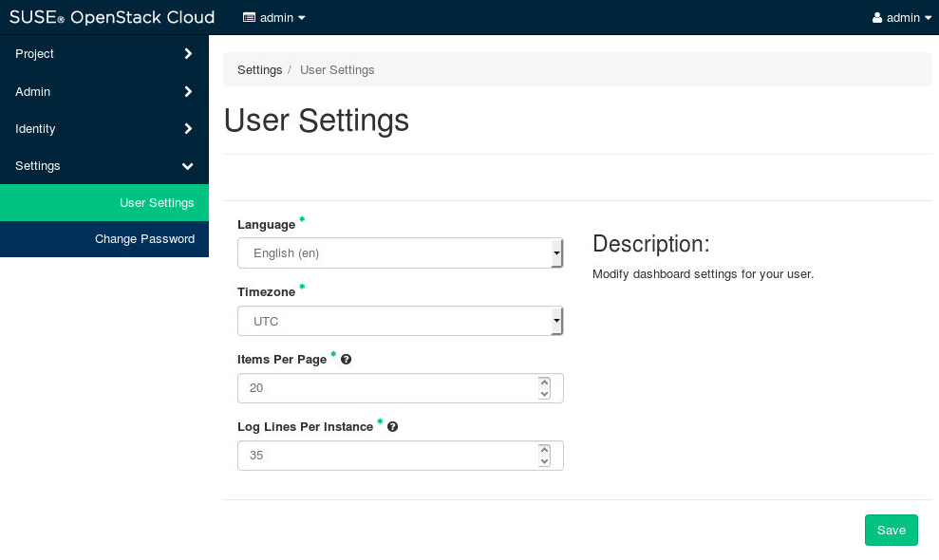Image resolution: width=939 pixels, height=560 pixels.
Task: Expand the Identity sidebar section
Action: point(103,129)
